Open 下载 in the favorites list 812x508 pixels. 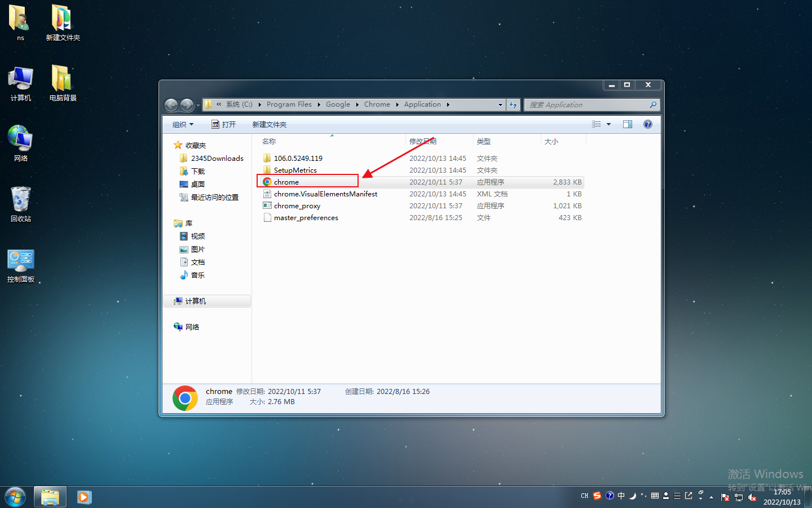[x=192, y=171]
